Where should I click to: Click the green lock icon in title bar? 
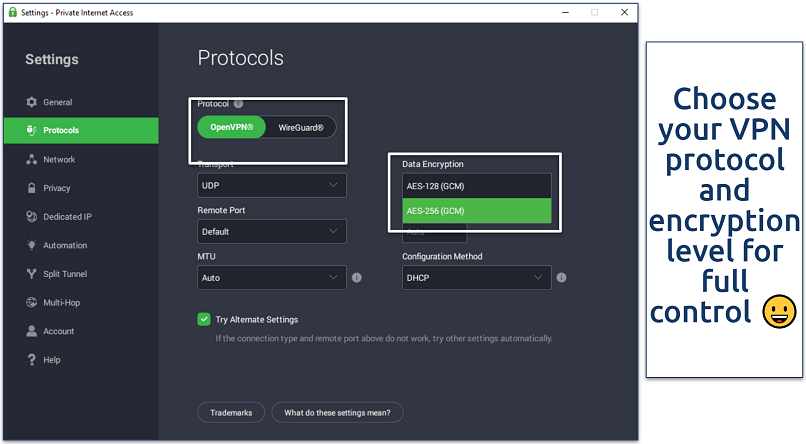coord(13,12)
